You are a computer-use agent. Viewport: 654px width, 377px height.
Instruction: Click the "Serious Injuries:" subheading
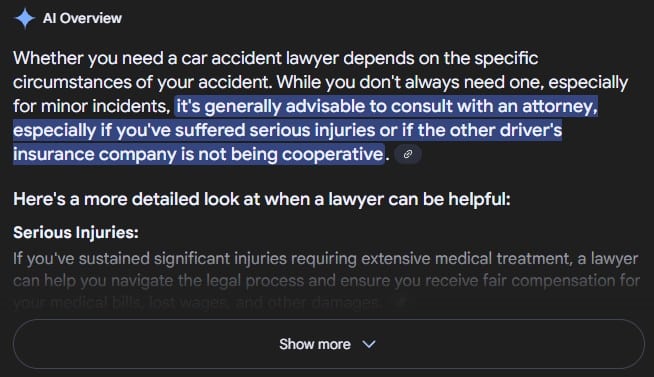coord(75,232)
